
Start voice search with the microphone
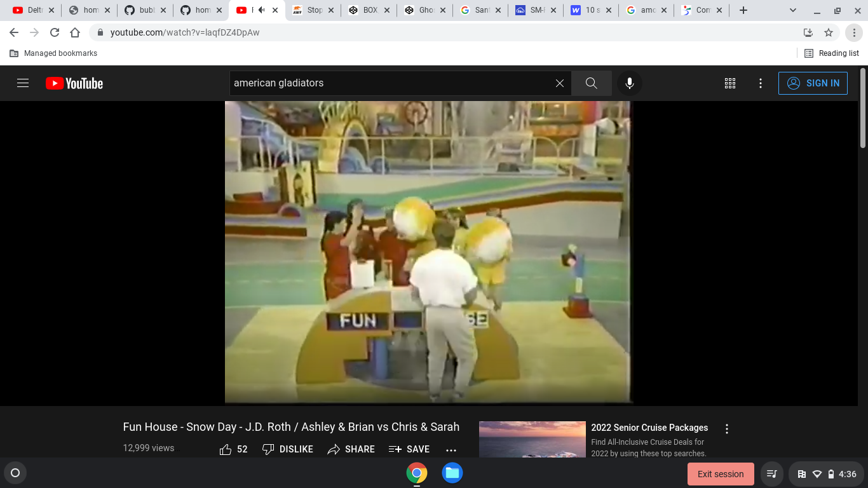[630, 83]
